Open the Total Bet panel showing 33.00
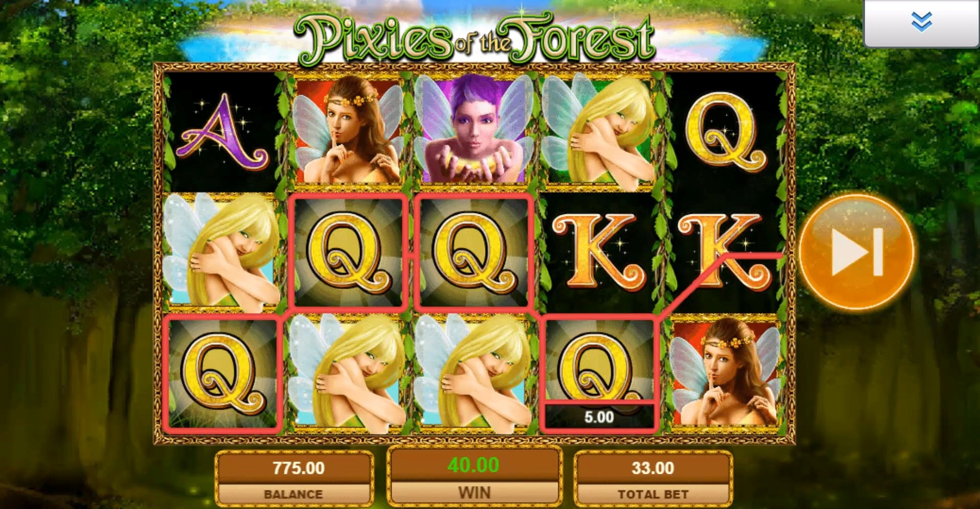 click(653, 479)
